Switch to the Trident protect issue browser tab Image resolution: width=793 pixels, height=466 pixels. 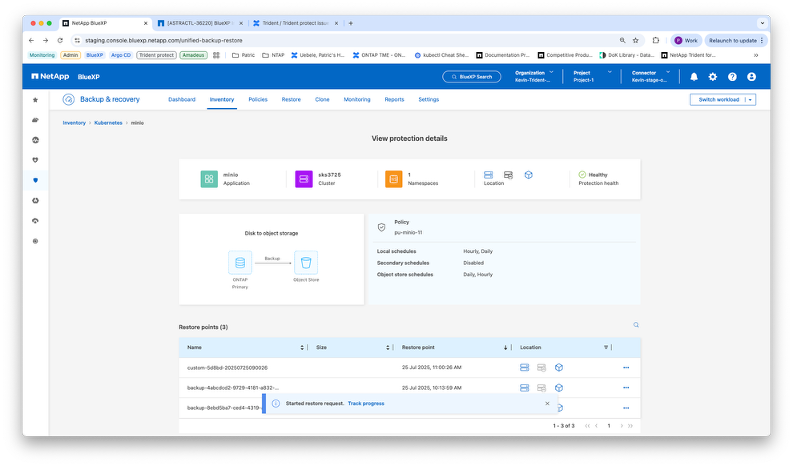click(295, 23)
